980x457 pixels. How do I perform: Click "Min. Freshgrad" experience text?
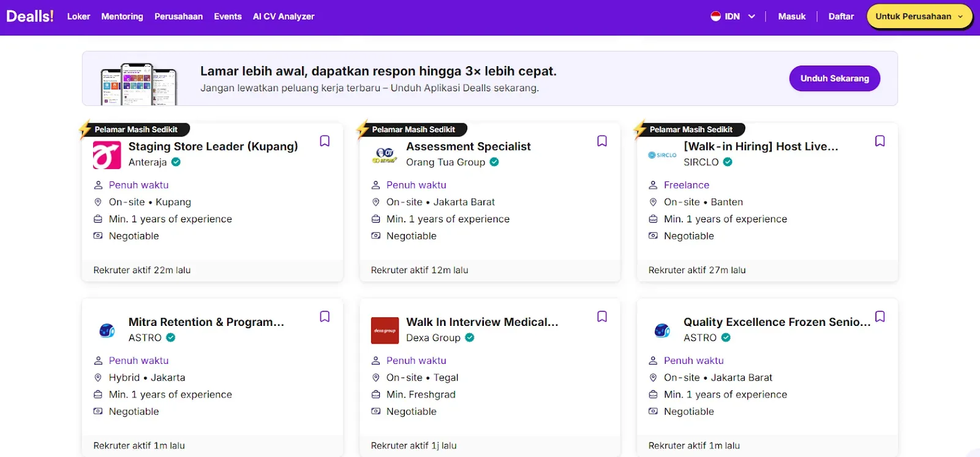pyautogui.click(x=421, y=395)
